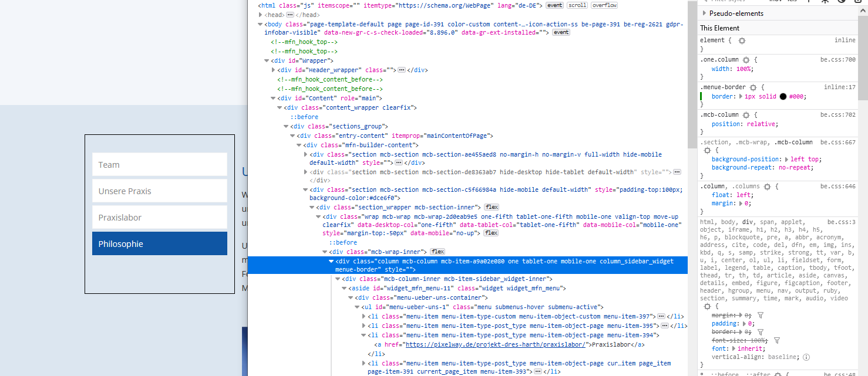Edit the position value relative

click(x=762, y=124)
